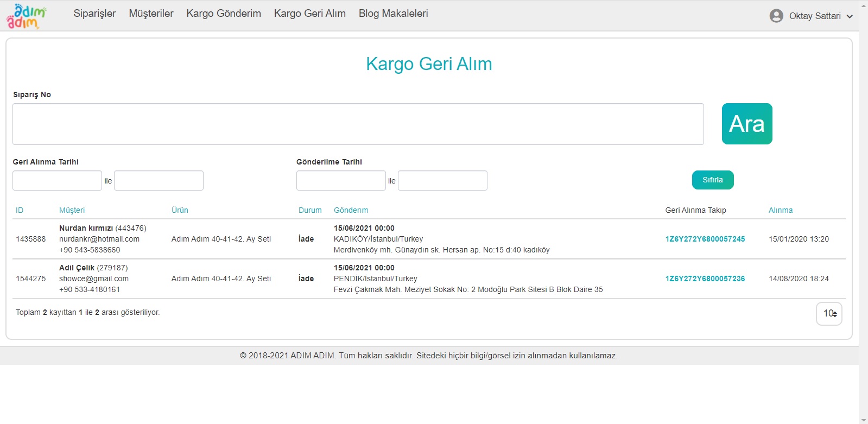Click the Gönderilme Tarihi end date field
The width and height of the screenshot is (868, 424).
[442, 180]
